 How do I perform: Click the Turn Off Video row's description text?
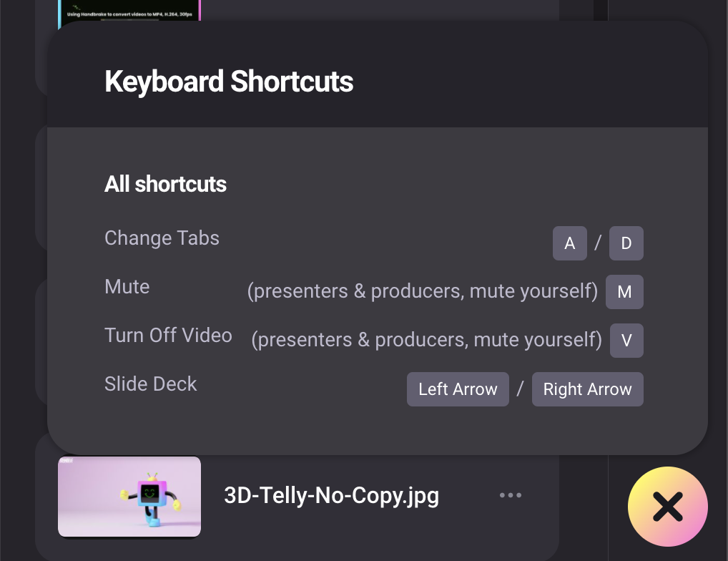point(426,341)
